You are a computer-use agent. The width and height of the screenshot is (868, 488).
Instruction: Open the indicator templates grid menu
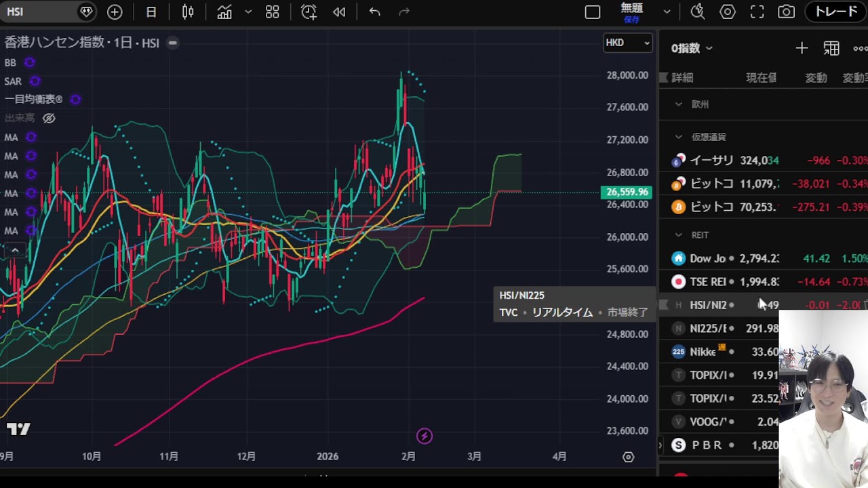272,12
